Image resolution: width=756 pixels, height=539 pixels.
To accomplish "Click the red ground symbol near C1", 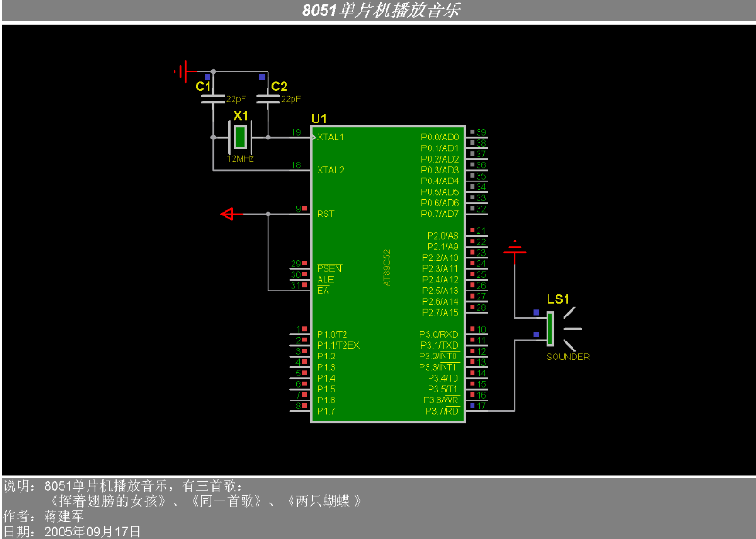I will coord(185,72).
